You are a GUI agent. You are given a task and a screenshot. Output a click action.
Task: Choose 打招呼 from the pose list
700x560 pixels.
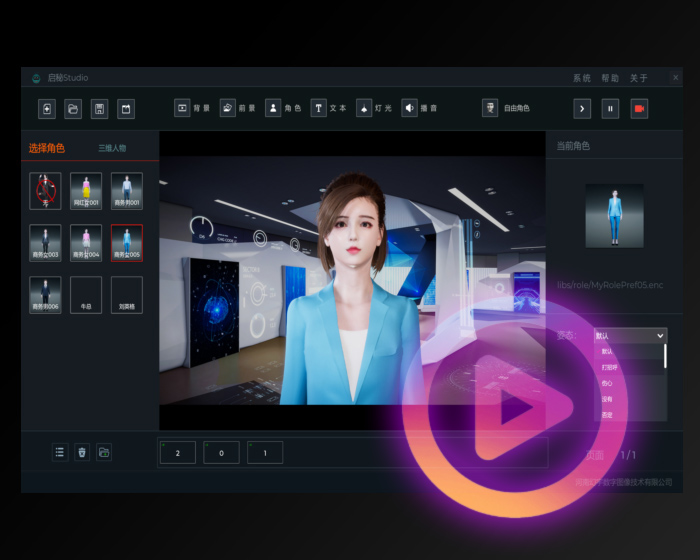[x=610, y=367]
